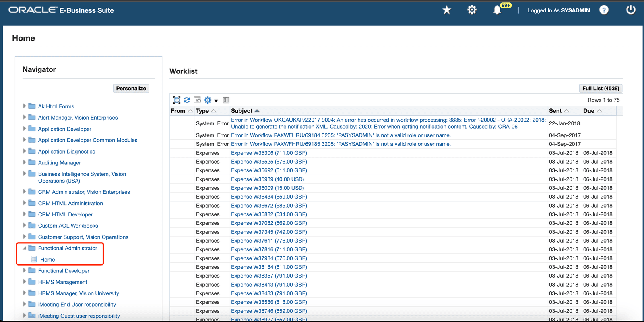The image size is (644, 322).
Task: Click the Functional Administrator folder icon
Action: tap(32, 248)
